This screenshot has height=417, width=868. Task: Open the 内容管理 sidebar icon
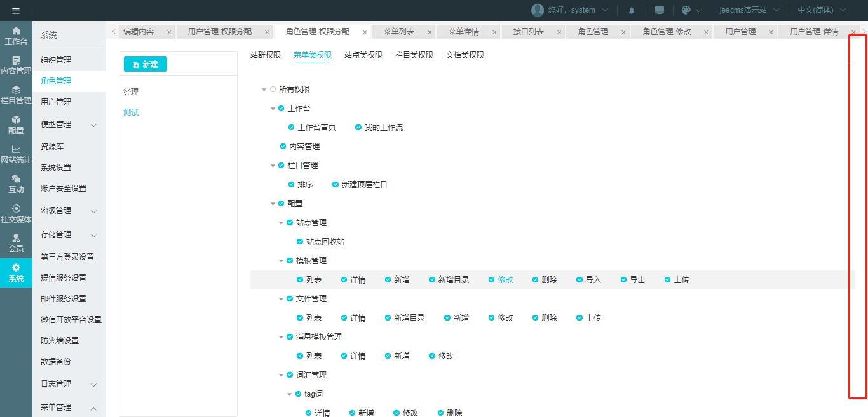[x=16, y=65]
